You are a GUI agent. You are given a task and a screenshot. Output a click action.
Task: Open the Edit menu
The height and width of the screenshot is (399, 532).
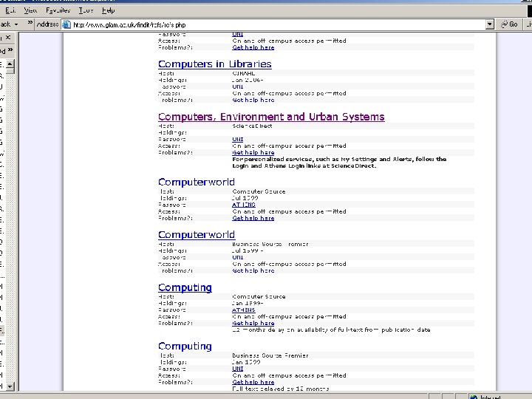tap(10, 10)
